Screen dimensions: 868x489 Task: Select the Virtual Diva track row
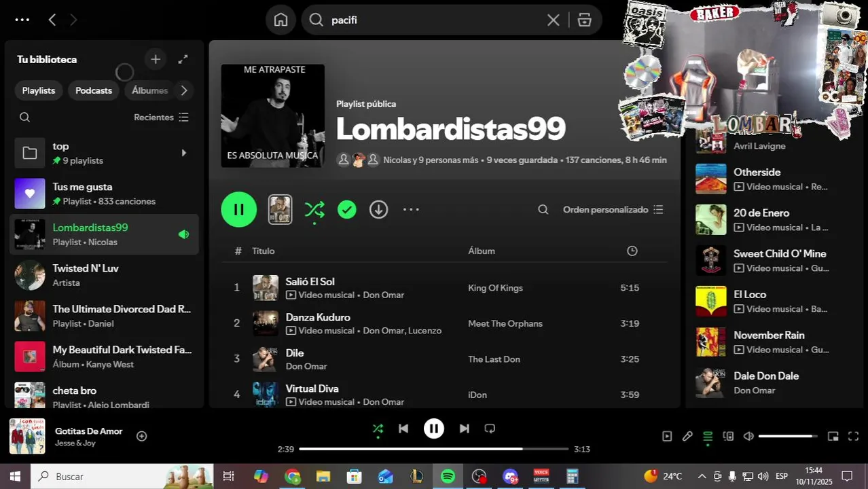pyautogui.click(x=444, y=395)
